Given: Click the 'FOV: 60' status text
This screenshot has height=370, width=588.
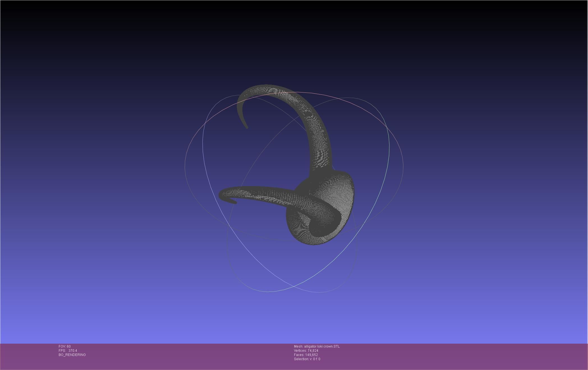Looking at the screenshot, I should pos(65,346).
